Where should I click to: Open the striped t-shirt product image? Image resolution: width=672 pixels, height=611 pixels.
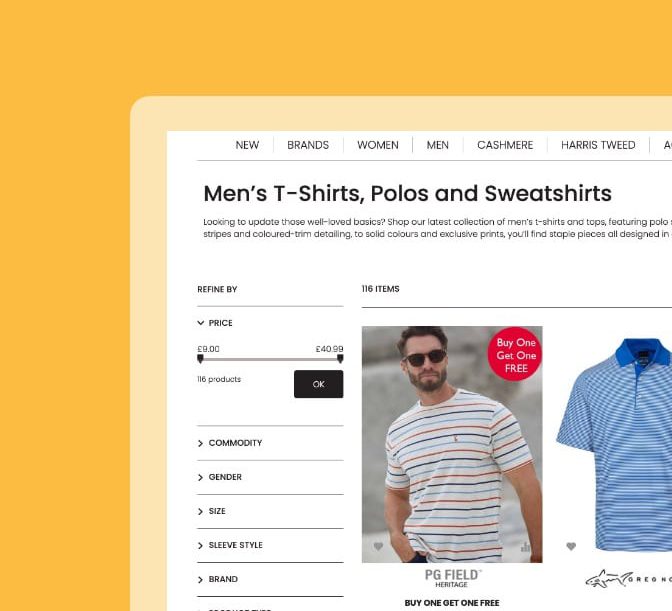pos(452,444)
